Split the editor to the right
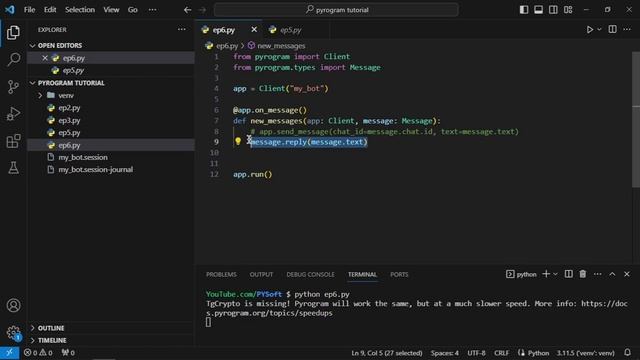This screenshot has height=360, width=640. (x=612, y=29)
